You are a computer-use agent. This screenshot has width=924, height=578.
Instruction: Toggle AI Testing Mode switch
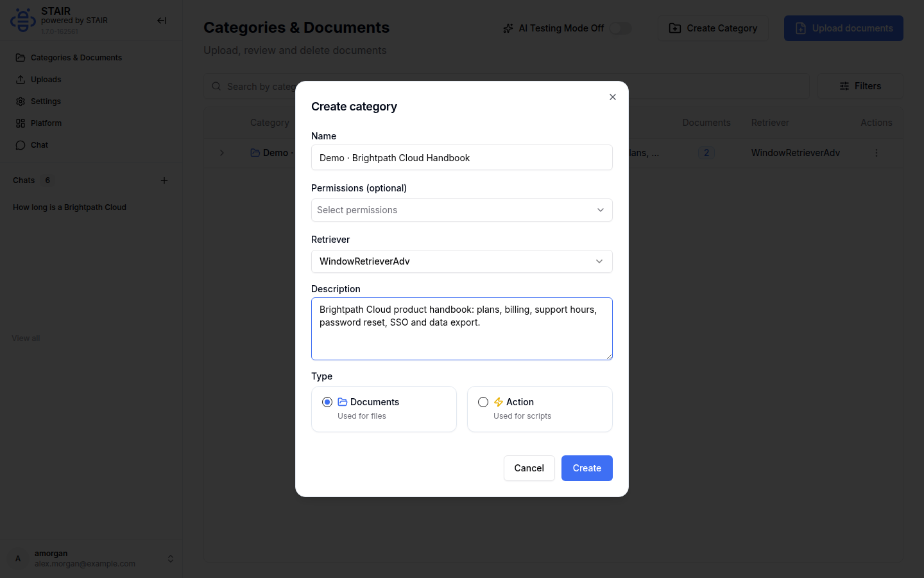tap(620, 28)
